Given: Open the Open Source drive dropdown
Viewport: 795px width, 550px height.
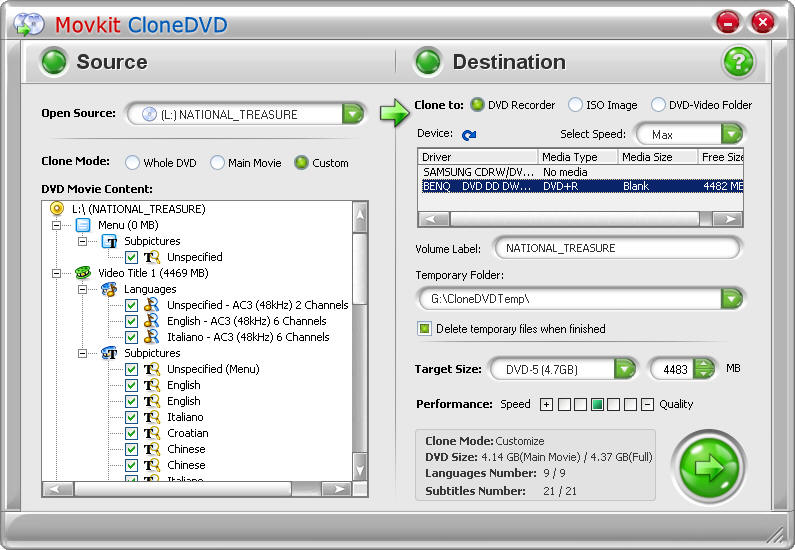Looking at the screenshot, I should (353, 114).
